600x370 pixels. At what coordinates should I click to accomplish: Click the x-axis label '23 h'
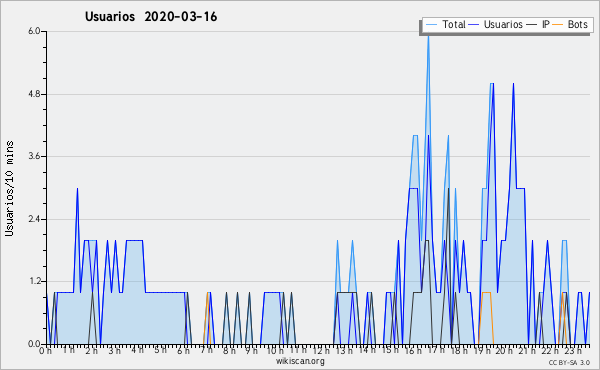574,351
